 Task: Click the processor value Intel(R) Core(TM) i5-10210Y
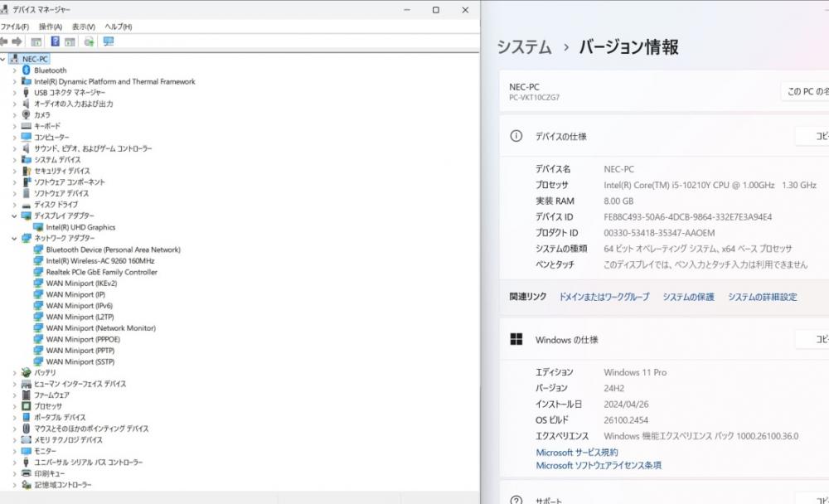coord(710,185)
